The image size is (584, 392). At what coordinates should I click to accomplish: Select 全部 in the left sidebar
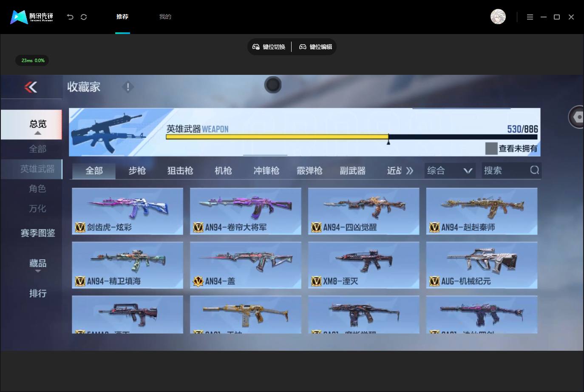coord(37,149)
